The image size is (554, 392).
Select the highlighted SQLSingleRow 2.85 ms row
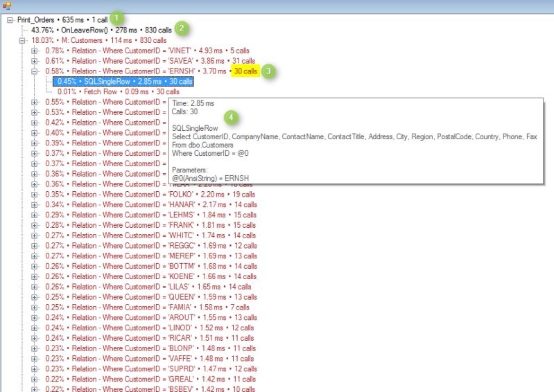tap(123, 82)
